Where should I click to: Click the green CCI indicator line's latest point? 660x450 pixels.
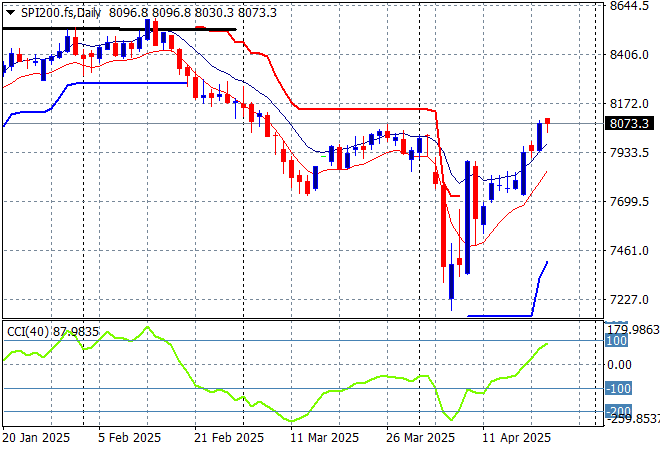click(547, 344)
